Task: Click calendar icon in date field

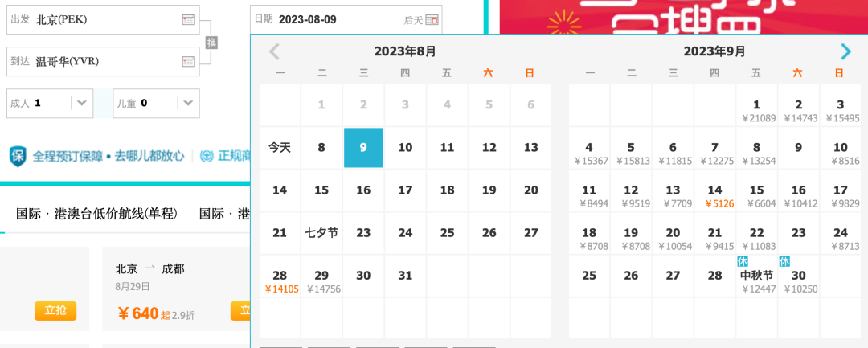Action: pos(432,20)
